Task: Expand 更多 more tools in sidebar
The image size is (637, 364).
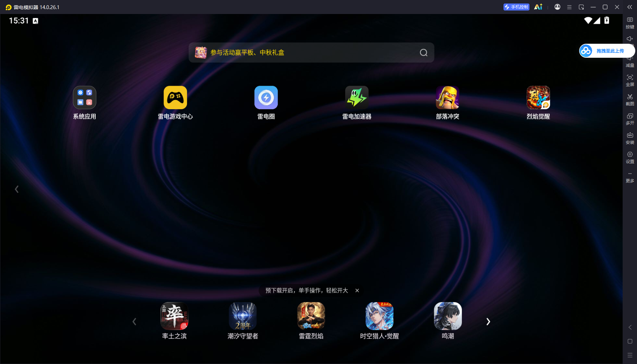Action: coord(630,177)
